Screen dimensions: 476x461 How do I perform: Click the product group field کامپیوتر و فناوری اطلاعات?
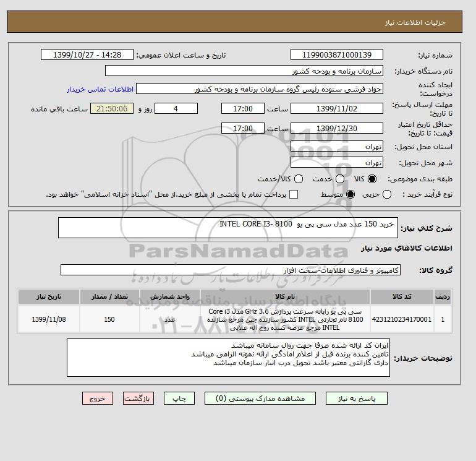(x=231, y=270)
